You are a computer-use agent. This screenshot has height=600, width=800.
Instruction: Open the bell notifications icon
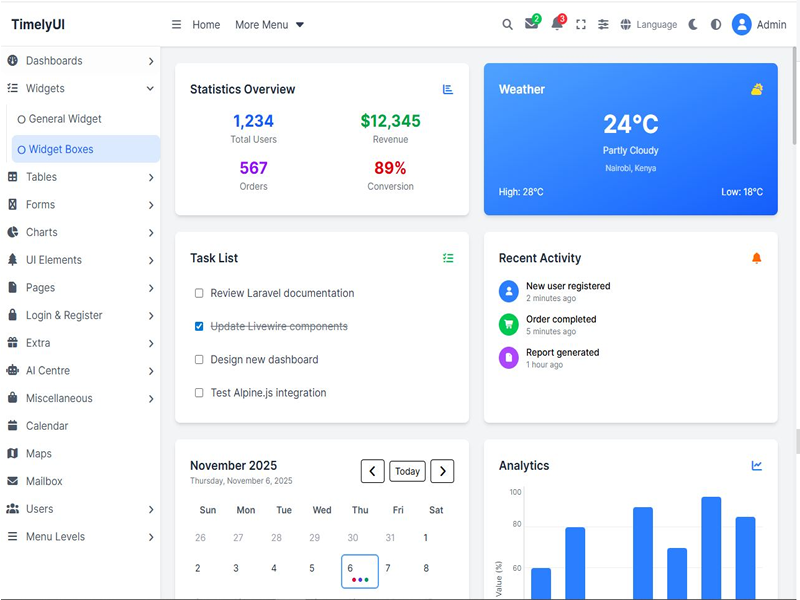pos(557,25)
